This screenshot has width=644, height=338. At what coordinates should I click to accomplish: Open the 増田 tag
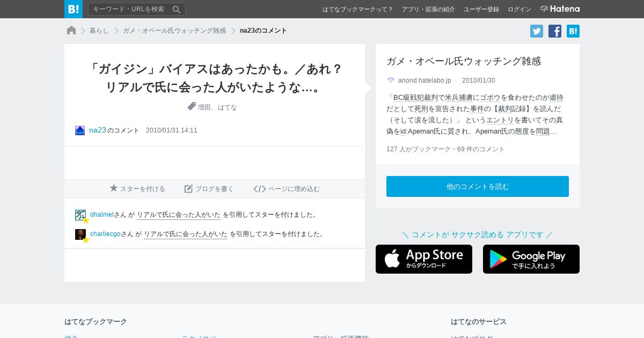204,107
